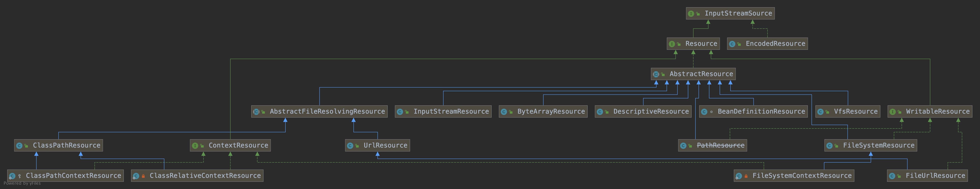The height and width of the screenshot is (189, 980).
Task: Click the interface icon on Resource node
Action: pos(672,44)
